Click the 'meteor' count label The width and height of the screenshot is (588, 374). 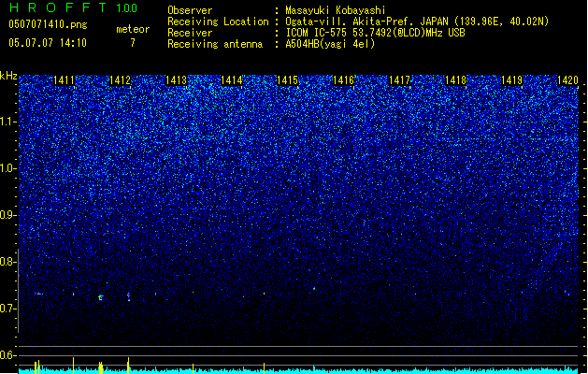[133, 29]
